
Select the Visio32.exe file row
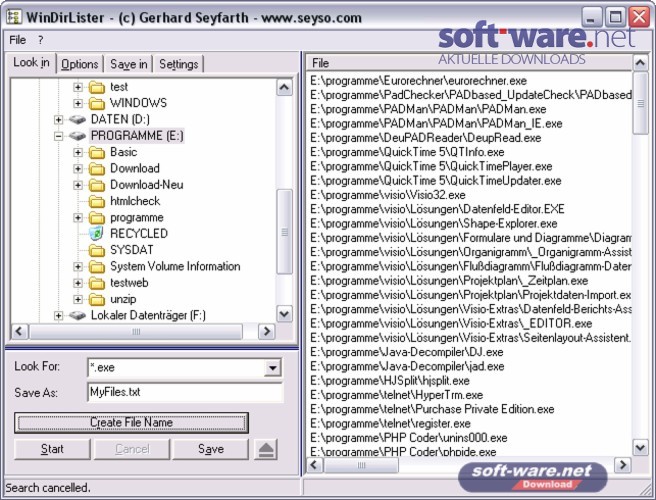(388, 195)
